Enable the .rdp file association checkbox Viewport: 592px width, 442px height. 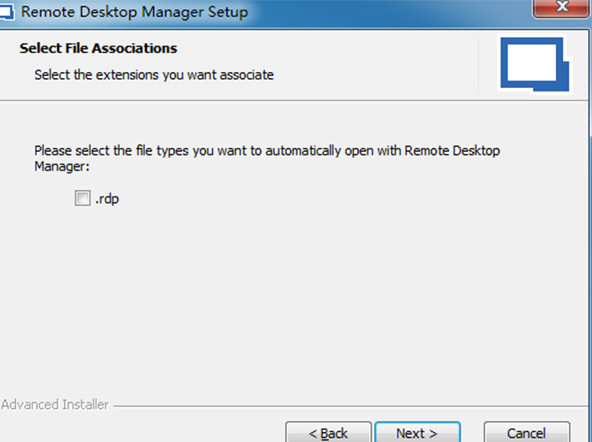click(82, 198)
